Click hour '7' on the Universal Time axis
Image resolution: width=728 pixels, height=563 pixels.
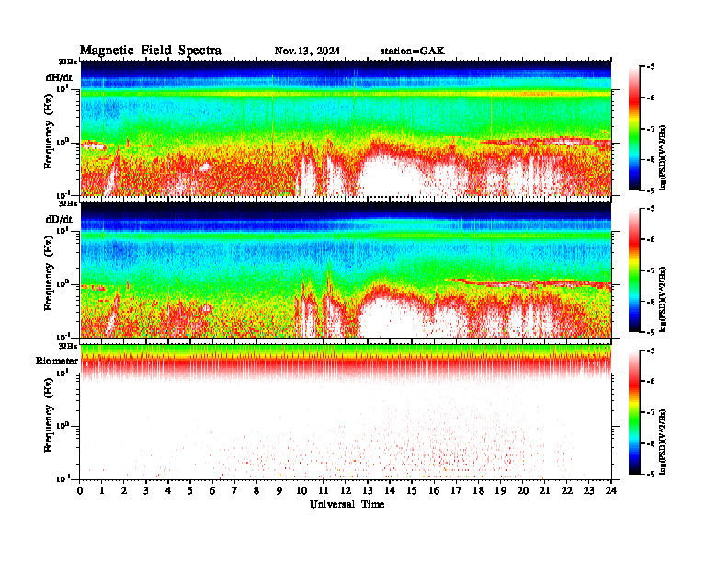click(234, 491)
